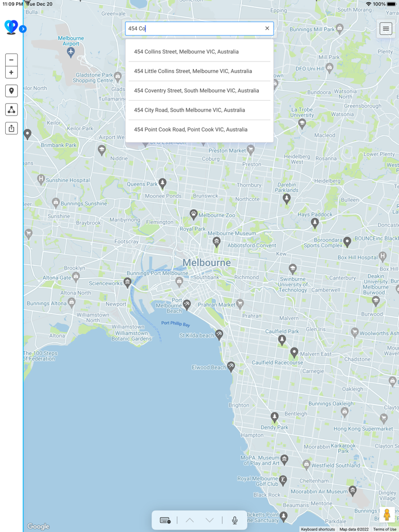Click Gladstone Park Shopping Centre marker
The height and width of the screenshot is (532, 399).
tap(118, 76)
